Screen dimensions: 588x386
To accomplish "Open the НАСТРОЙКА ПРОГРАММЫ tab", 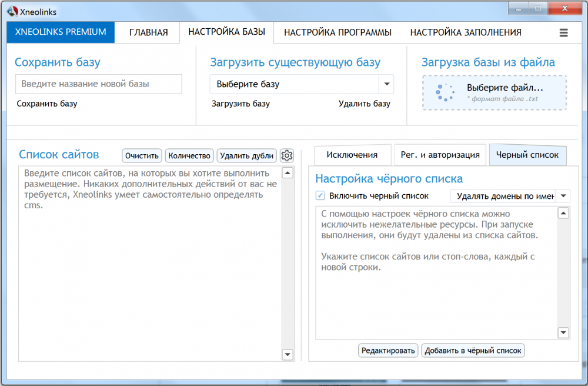I will pos(338,32).
